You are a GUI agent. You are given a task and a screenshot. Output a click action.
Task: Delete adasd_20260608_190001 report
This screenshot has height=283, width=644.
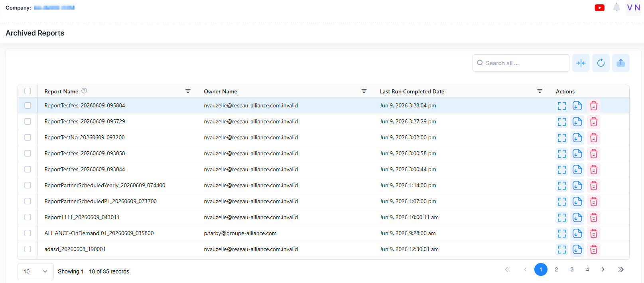click(594, 249)
